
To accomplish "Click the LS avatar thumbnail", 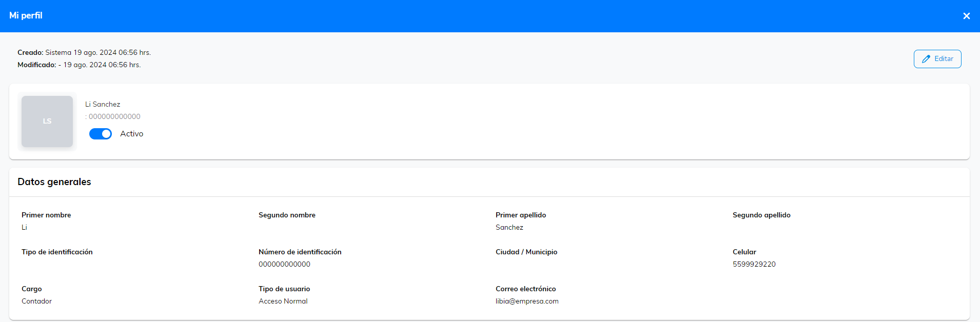I will point(47,122).
